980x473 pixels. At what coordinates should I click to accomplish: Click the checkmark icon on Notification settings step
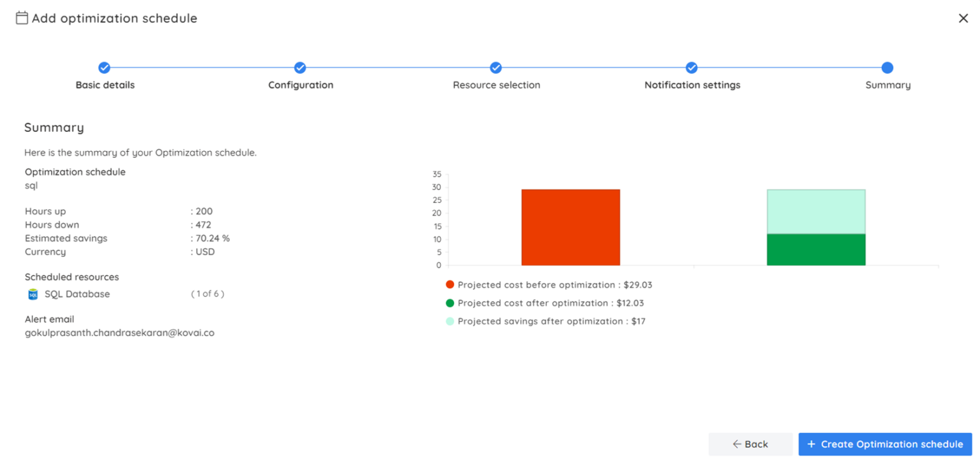(692, 67)
